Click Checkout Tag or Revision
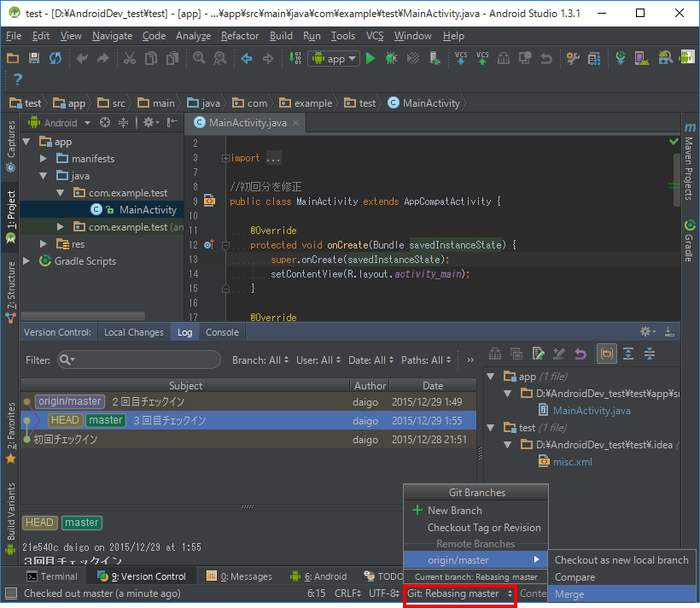 475,528
